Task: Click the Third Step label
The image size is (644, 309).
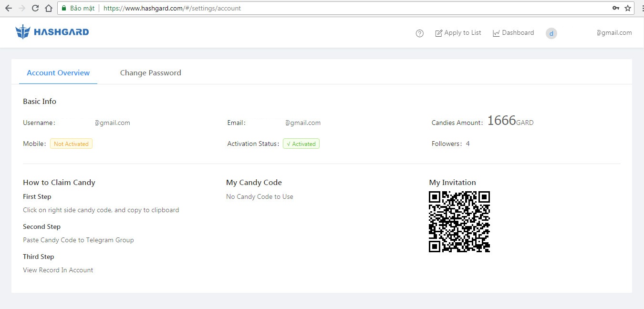Action: point(38,257)
